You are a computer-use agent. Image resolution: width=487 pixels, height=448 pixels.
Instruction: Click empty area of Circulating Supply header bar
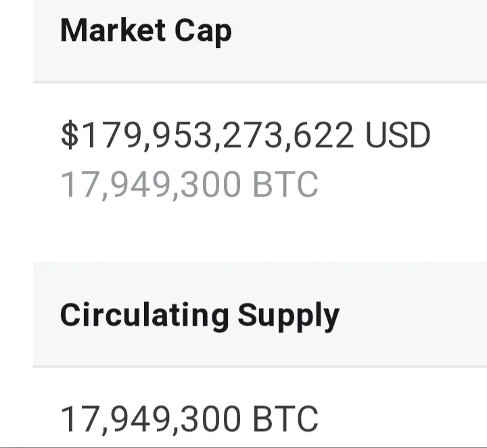[413, 315]
